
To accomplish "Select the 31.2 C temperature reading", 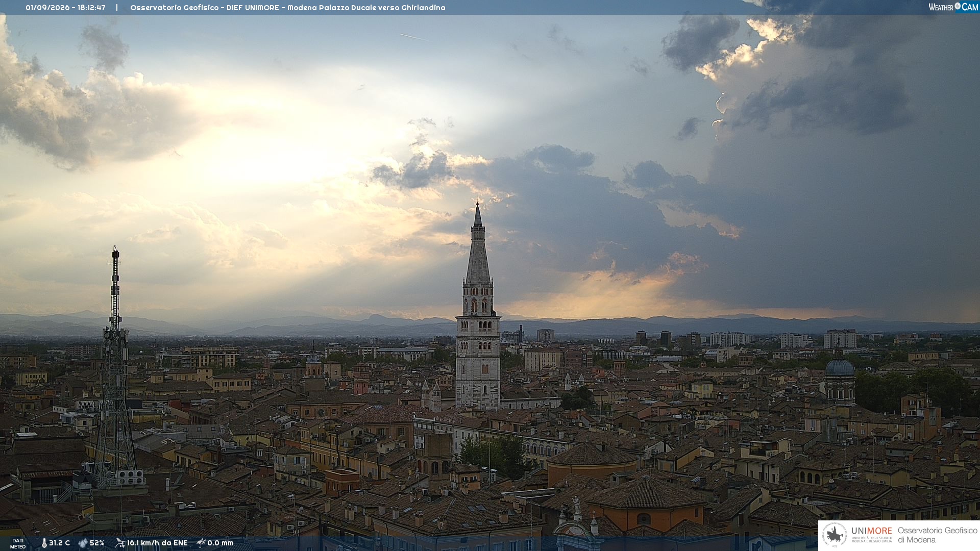I will click(x=59, y=543).
